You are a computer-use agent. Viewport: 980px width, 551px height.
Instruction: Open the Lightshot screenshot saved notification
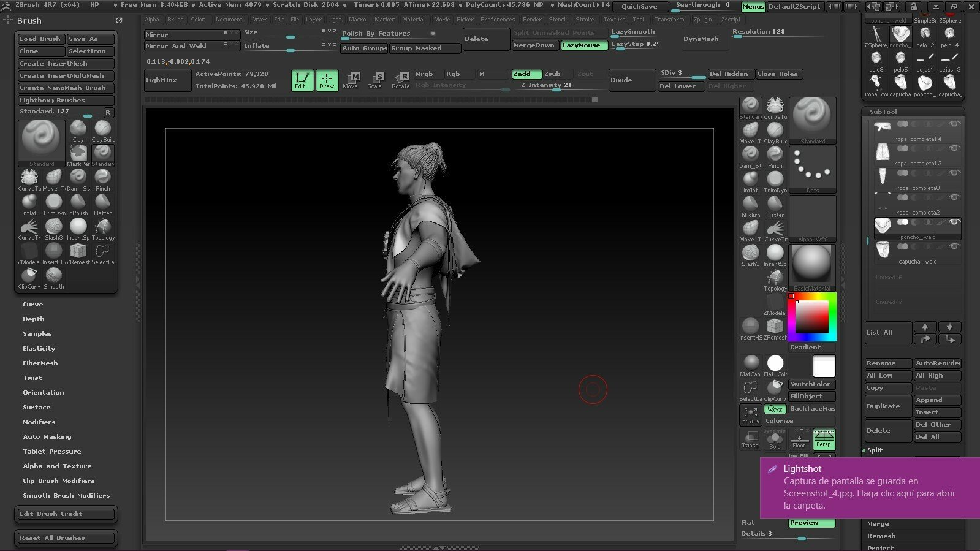870,487
